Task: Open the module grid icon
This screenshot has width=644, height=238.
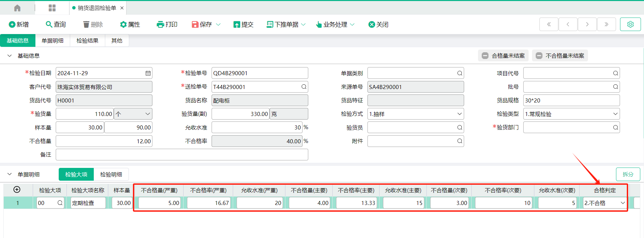Action: coord(52,8)
